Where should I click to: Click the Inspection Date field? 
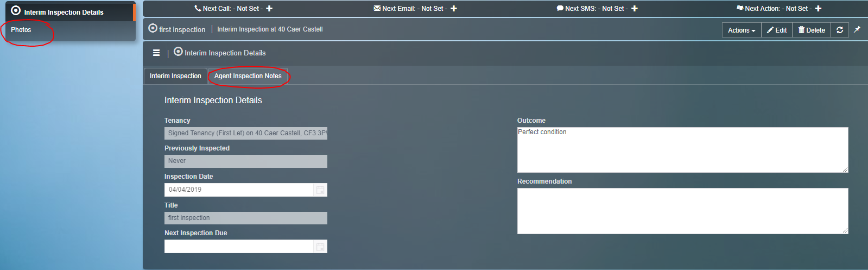click(239, 190)
